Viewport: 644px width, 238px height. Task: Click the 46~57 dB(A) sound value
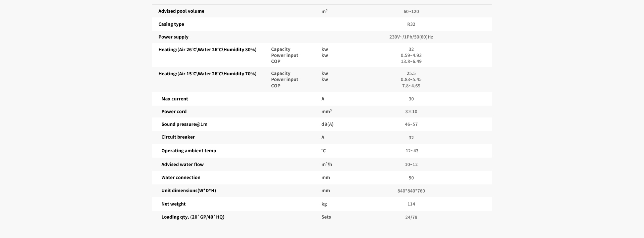coord(411,124)
